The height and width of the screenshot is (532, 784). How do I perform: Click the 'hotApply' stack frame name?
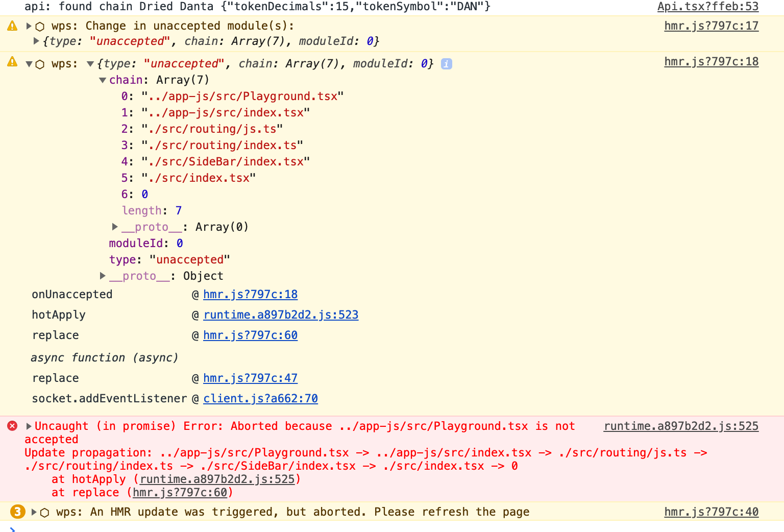(x=59, y=315)
